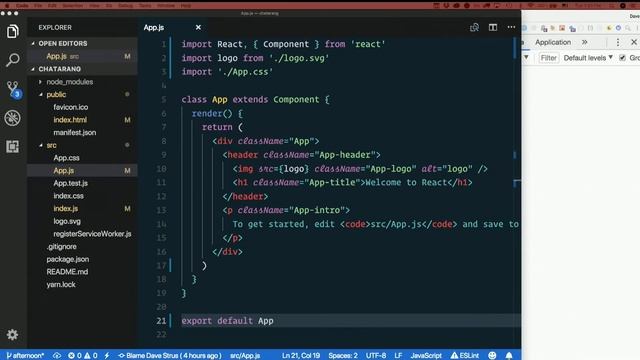Open index.html in the explorer
This screenshot has width=640, height=360.
[70, 120]
